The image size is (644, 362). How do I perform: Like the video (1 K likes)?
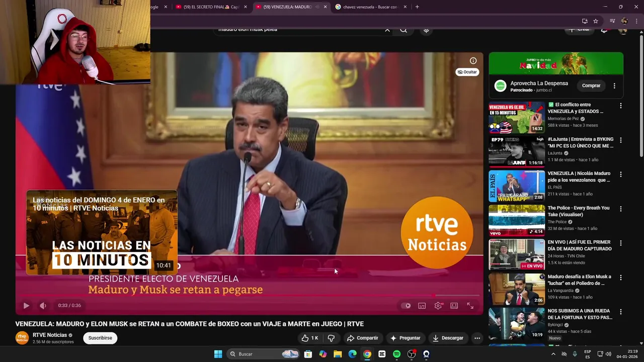(x=310, y=338)
